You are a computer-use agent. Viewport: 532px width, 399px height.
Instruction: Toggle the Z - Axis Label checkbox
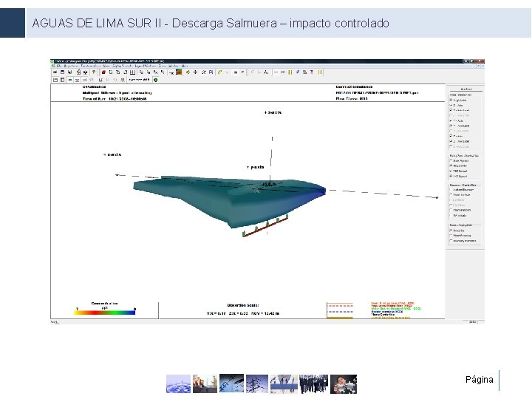(451, 141)
